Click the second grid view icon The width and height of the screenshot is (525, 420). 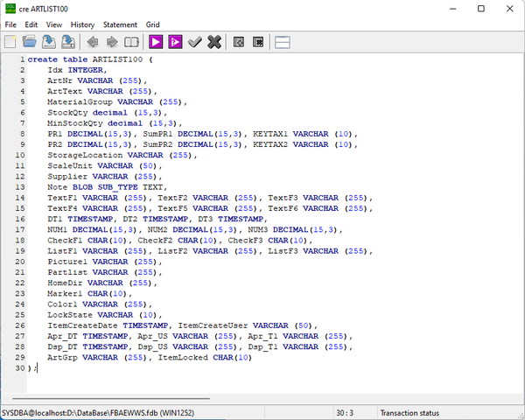coord(258,42)
